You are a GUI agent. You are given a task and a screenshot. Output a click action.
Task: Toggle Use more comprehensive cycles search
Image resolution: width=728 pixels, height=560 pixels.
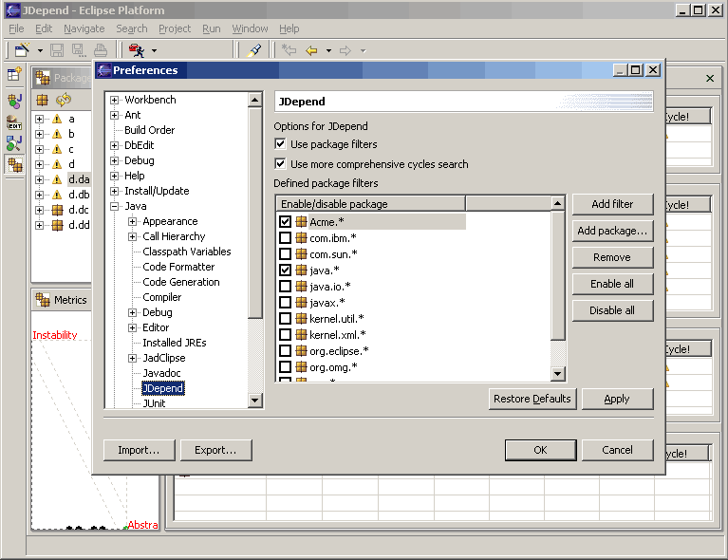click(280, 164)
